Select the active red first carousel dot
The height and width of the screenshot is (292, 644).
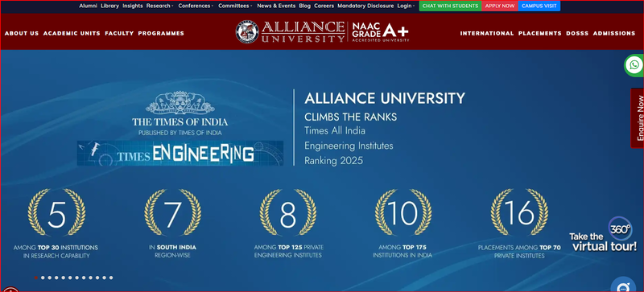(35, 278)
